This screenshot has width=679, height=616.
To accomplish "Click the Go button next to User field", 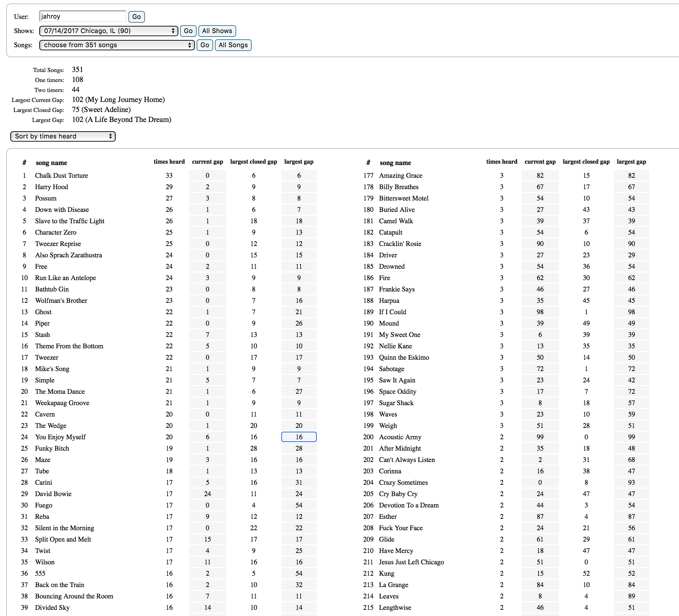I will click(x=136, y=17).
